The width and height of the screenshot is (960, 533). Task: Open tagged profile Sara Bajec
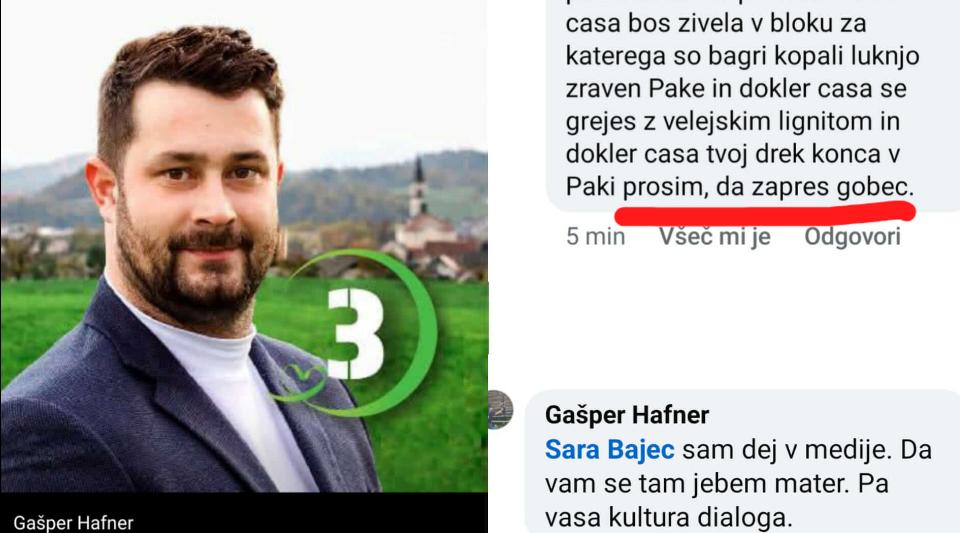point(610,450)
